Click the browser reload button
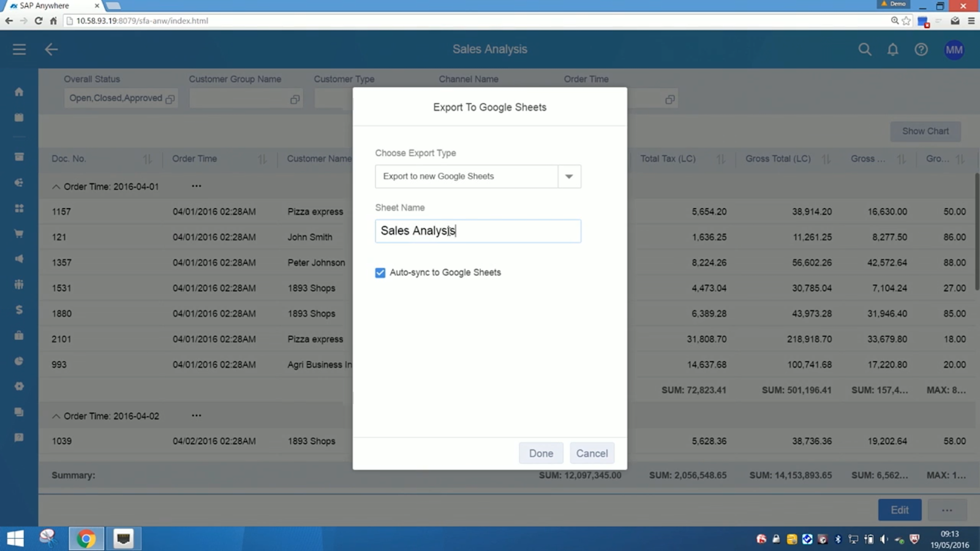The width and height of the screenshot is (980, 551). (x=38, y=21)
